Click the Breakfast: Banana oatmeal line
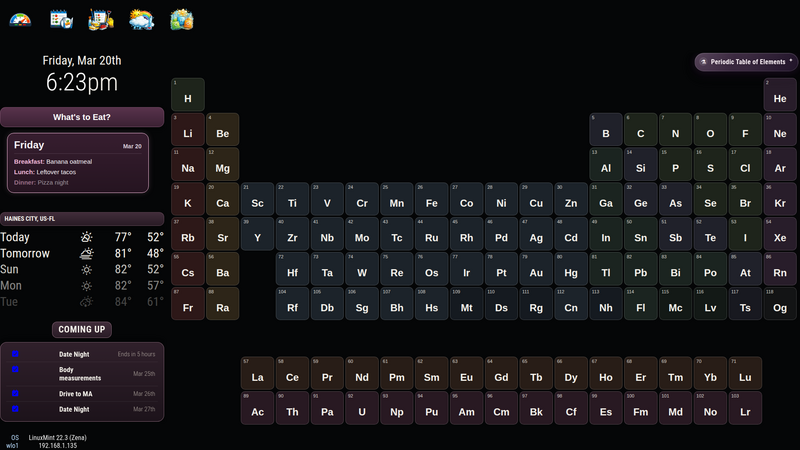This screenshot has height=450, width=800. coord(53,161)
